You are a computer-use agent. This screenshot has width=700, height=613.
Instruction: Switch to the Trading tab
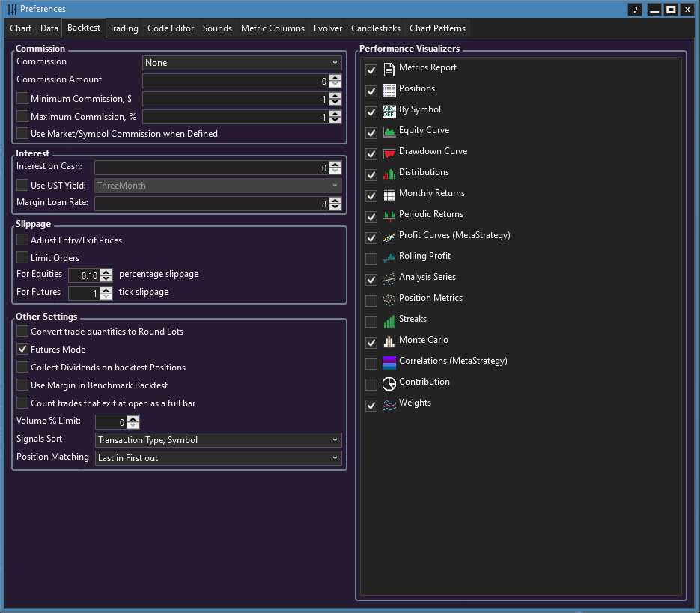tap(124, 28)
